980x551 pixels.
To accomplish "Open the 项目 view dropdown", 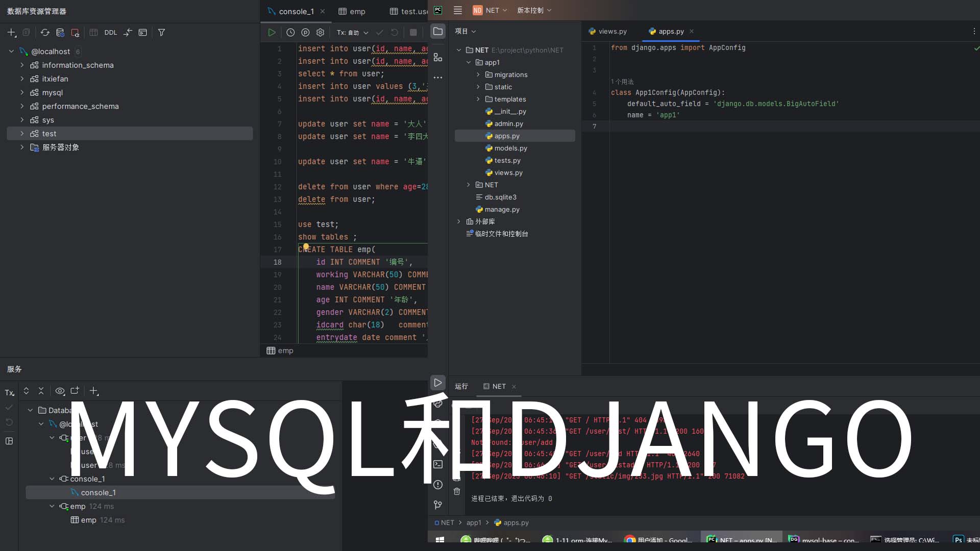I will tap(465, 32).
